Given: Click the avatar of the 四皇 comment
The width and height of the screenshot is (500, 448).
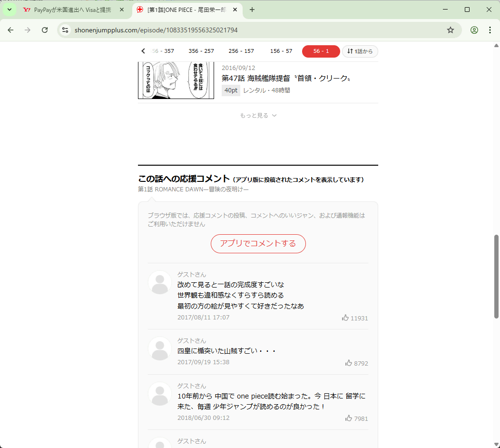Looking at the screenshot, I should tap(160, 348).
